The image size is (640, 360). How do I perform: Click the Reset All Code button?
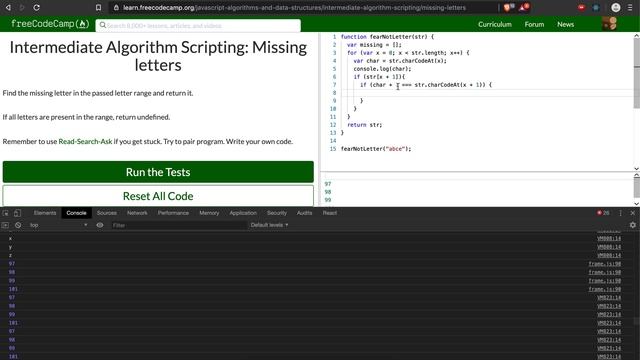point(158,196)
